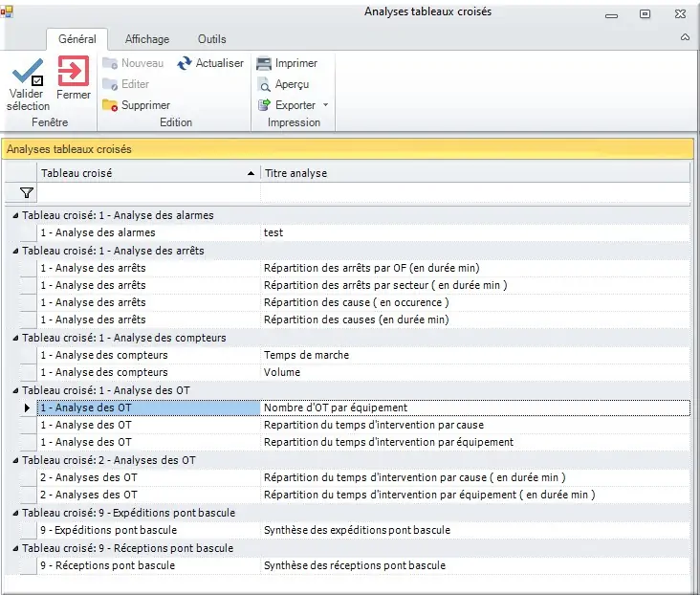The height and width of the screenshot is (595, 700).
Task: Click the 9 - Expéditions pont bascule cell
Action: point(148,530)
